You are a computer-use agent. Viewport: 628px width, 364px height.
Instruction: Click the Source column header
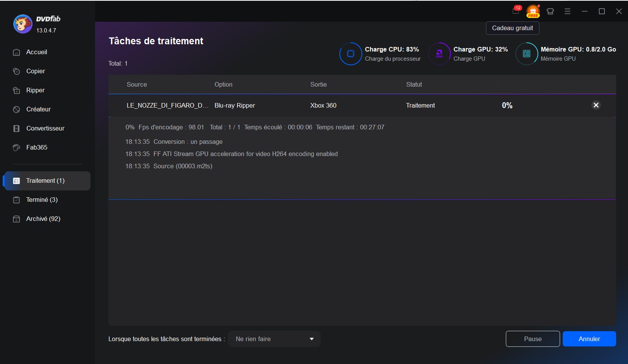point(137,85)
